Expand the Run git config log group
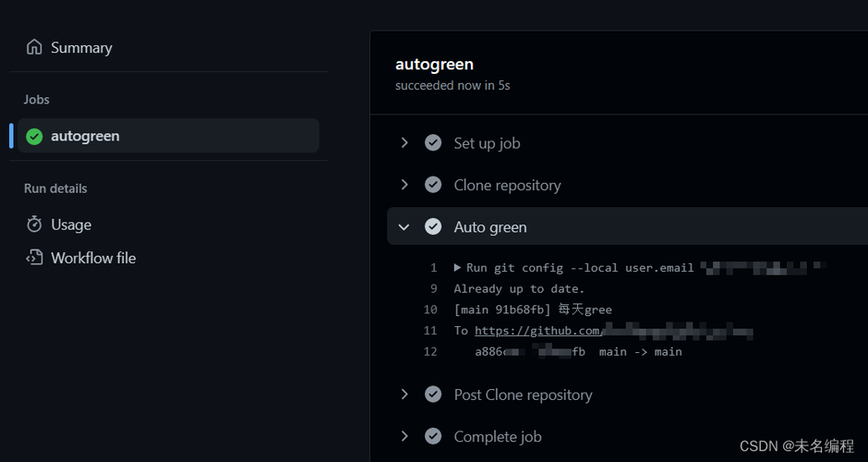 (458, 268)
